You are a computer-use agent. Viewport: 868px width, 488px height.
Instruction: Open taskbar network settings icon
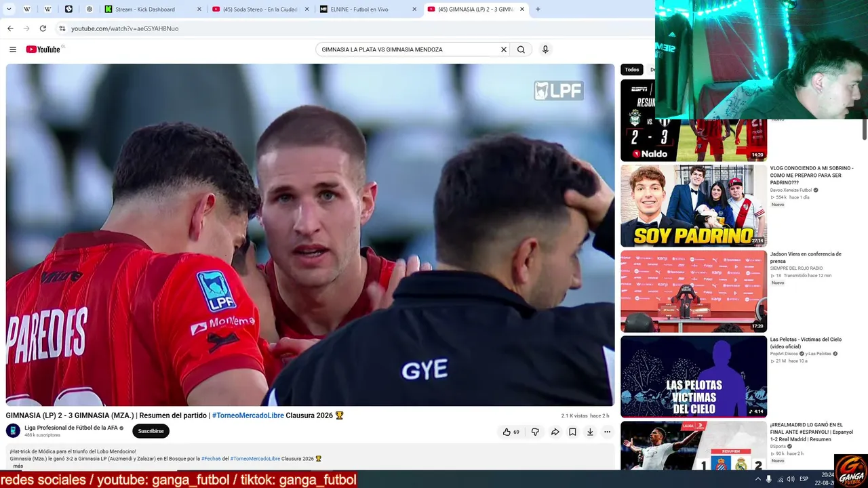(780, 479)
